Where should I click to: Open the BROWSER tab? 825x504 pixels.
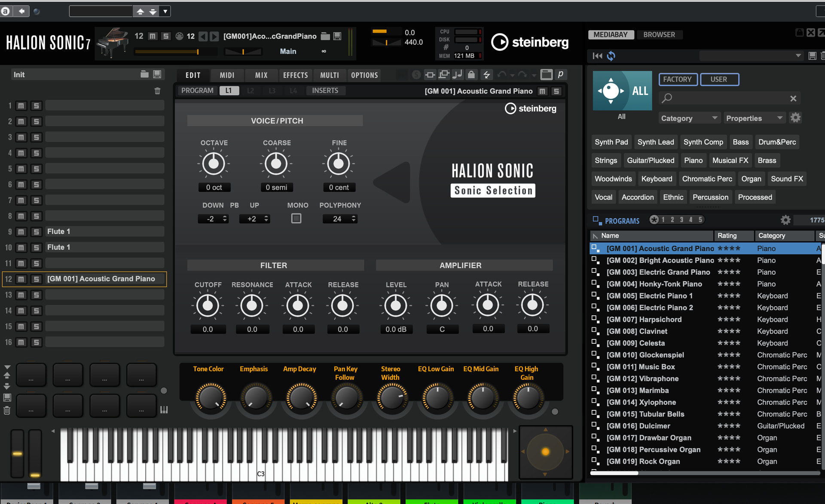659,34
